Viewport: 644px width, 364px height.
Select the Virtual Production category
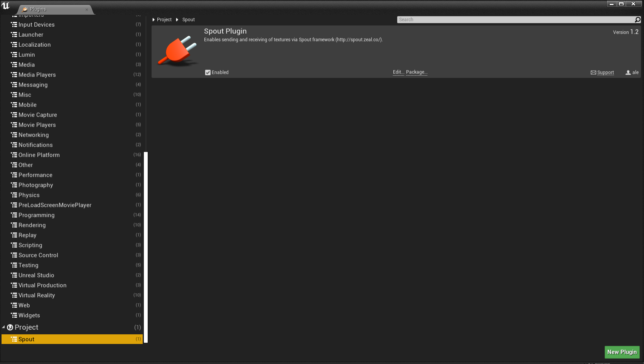[x=72, y=285]
